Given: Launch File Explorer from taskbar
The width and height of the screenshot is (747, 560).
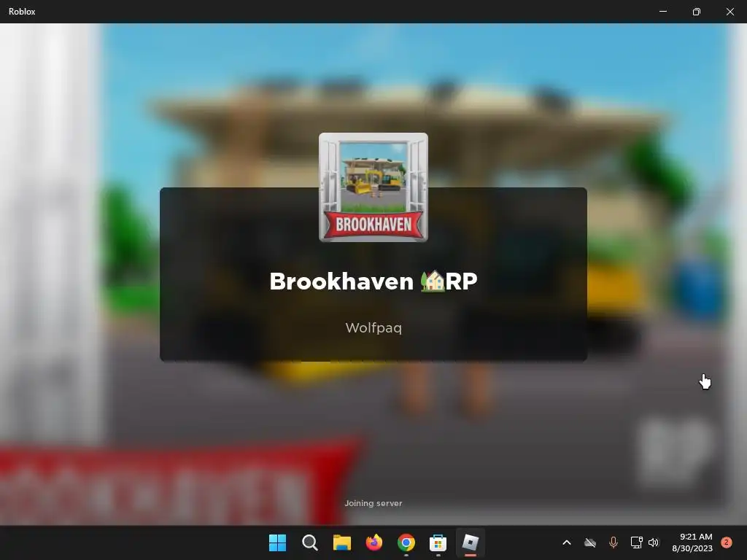Looking at the screenshot, I should pos(341,542).
